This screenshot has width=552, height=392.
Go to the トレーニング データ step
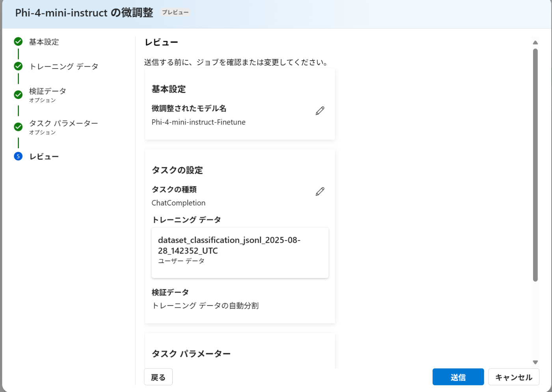tap(64, 66)
